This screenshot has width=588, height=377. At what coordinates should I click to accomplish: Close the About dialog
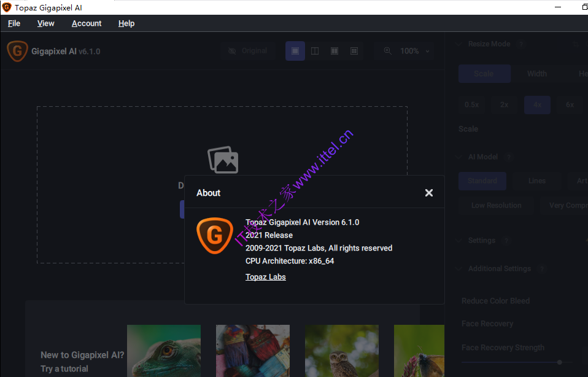[x=428, y=193]
